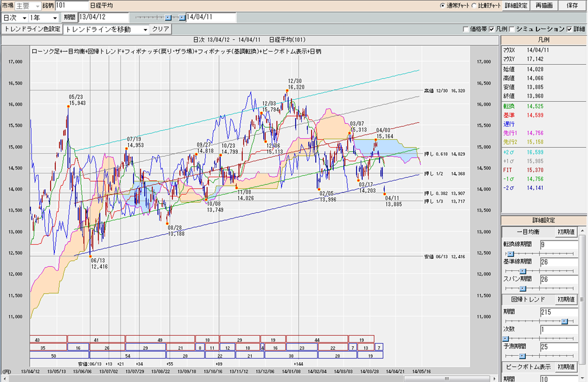Click the 保存 save button
The image size is (588, 382).
coord(572,6)
